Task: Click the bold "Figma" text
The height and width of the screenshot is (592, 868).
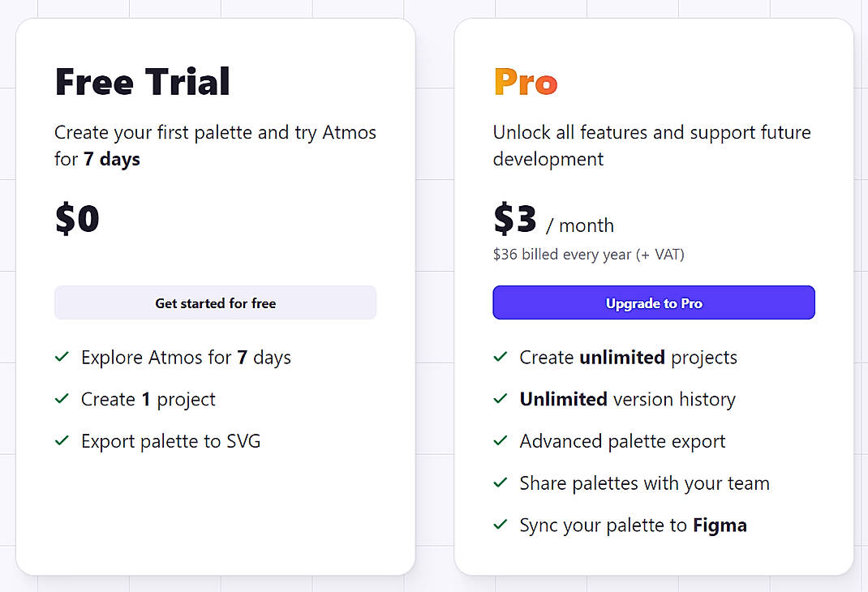Action: [x=720, y=525]
